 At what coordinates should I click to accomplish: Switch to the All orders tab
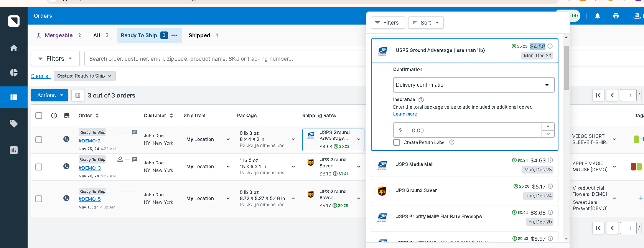[x=100, y=35]
